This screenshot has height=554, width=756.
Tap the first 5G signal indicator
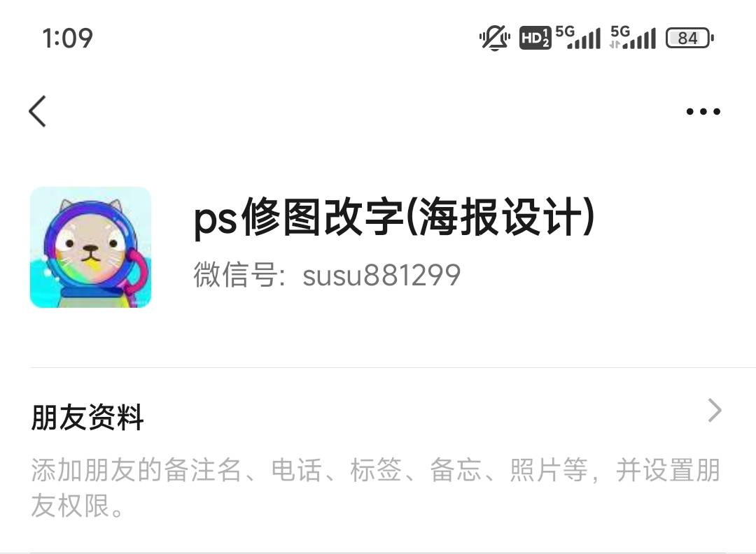click(578, 38)
